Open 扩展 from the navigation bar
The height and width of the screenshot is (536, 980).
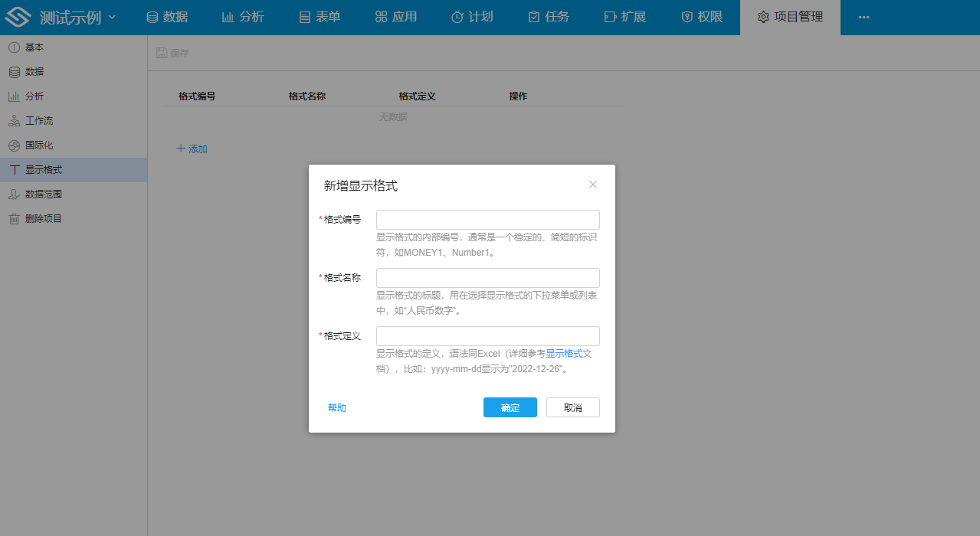[x=624, y=16]
